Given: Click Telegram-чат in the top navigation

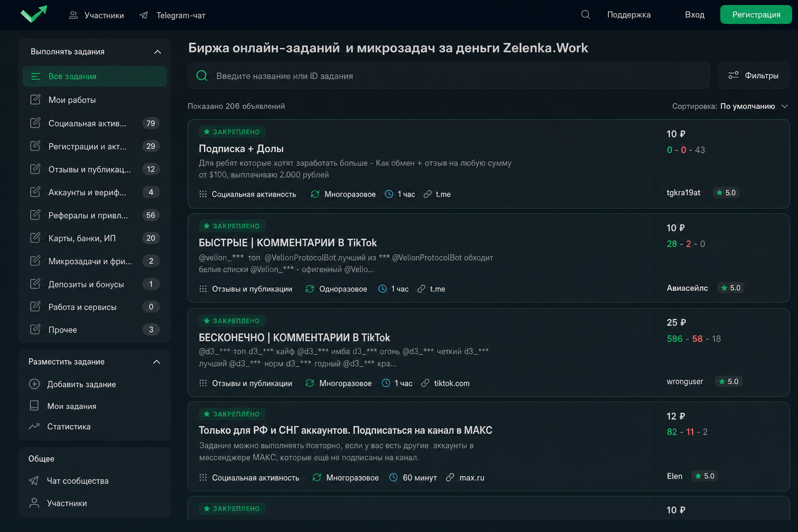Looking at the screenshot, I should pos(181,16).
